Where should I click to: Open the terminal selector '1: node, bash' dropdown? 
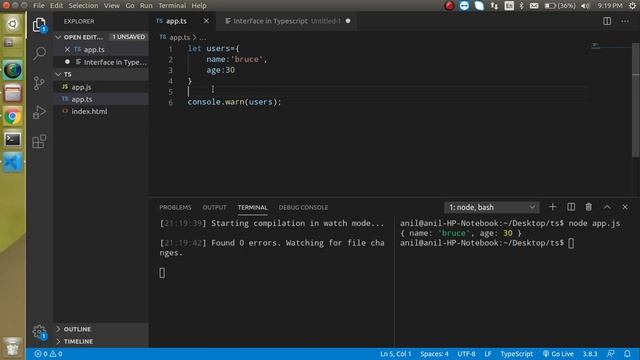[x=491, y=207]
